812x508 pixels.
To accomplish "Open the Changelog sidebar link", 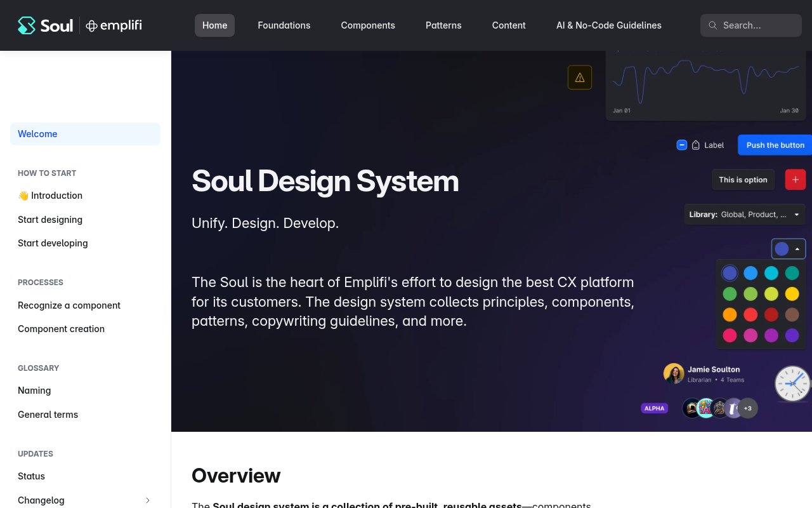I will 41,500.
